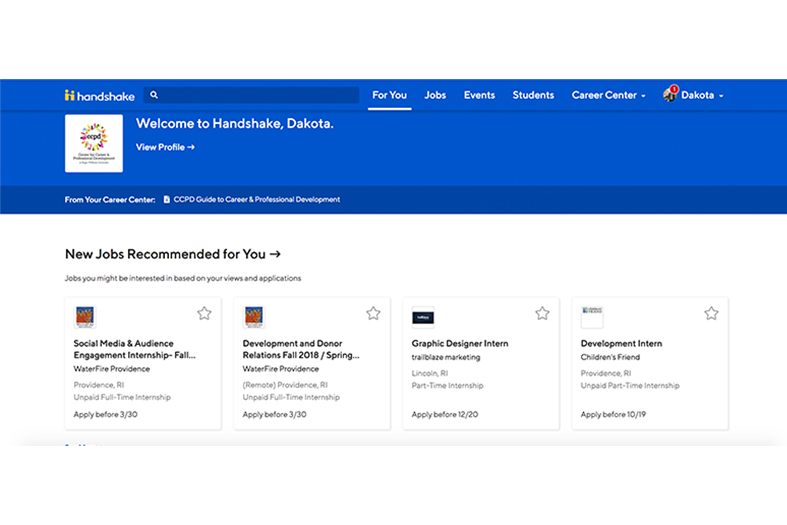
Task: Save the Graphic Designer Intern job with star
Action: click(x=542, y=313)
